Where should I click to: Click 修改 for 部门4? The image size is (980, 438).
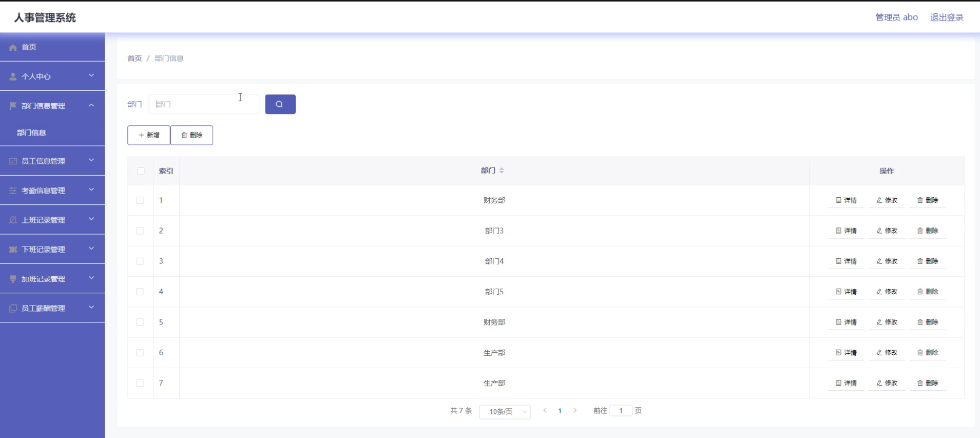(x=887, y=261)
